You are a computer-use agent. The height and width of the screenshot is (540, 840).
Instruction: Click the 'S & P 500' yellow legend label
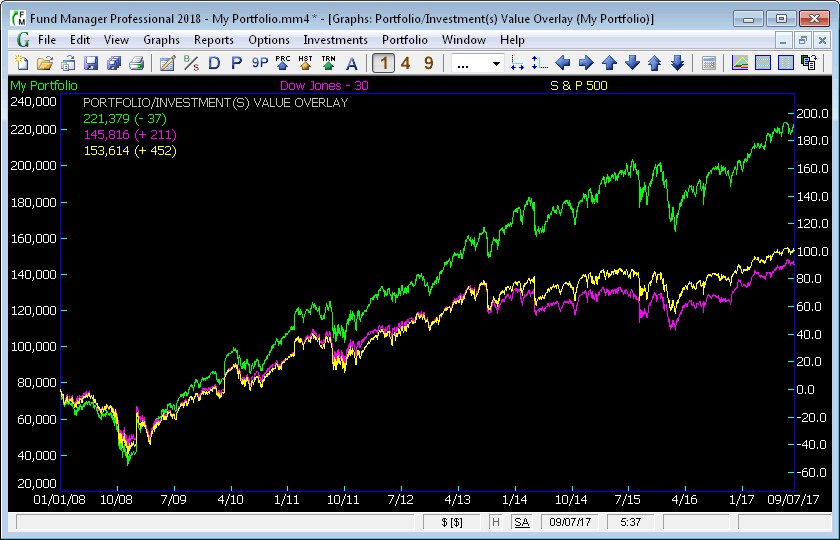[579, 86]
